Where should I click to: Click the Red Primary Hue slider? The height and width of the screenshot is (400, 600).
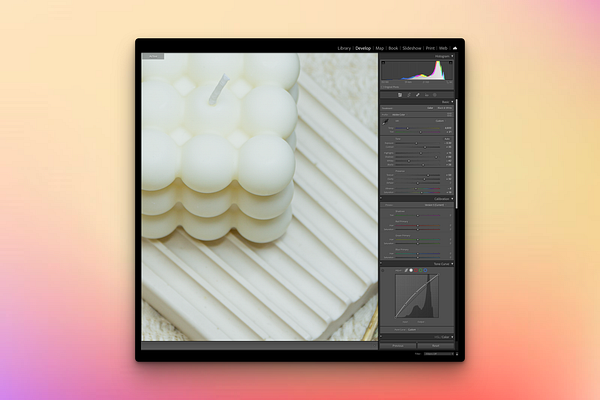[417, 225]
